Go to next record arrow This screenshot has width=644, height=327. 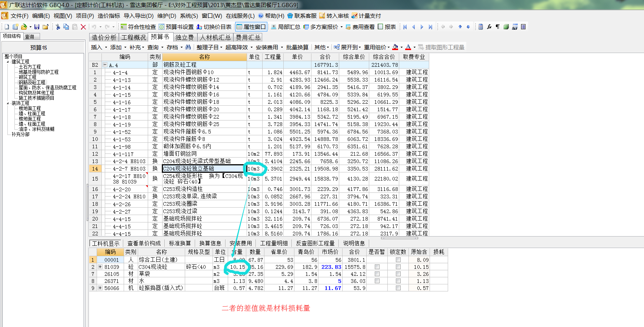422,27
